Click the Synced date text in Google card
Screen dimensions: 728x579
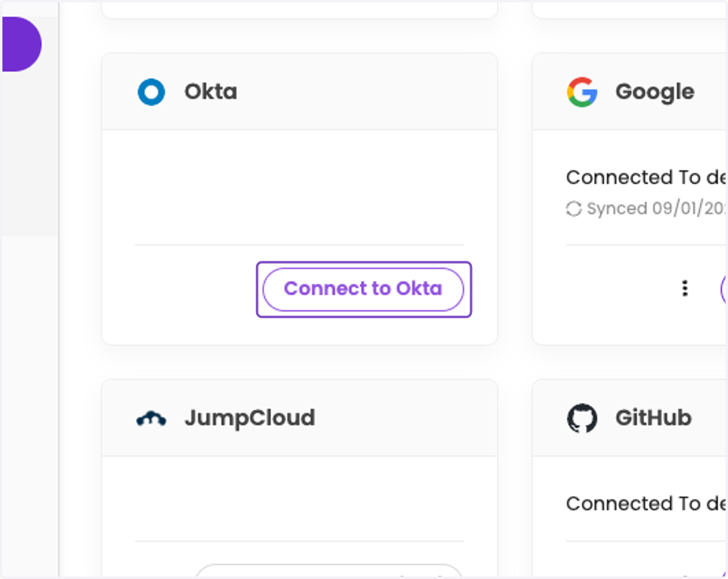point(656,209)
